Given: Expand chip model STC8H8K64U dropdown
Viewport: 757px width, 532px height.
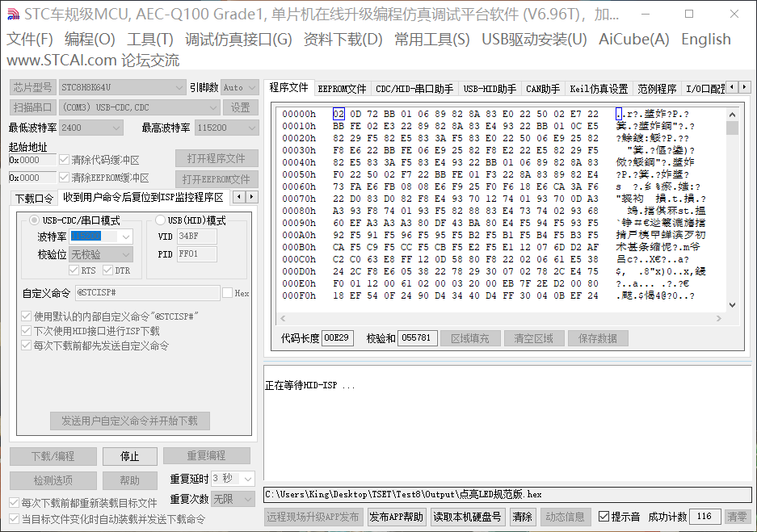Looking at the screenshot, I should point(179,87).
